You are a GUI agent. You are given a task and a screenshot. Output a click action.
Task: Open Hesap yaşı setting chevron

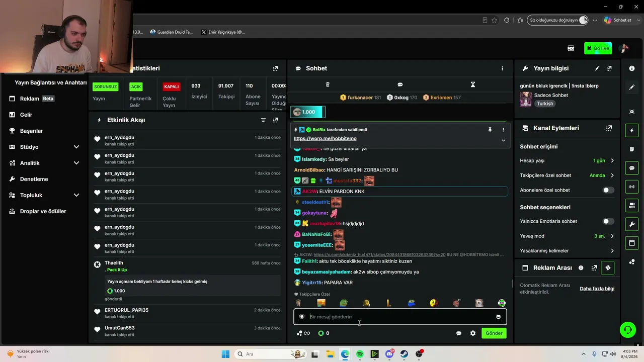tap(612, 161)
